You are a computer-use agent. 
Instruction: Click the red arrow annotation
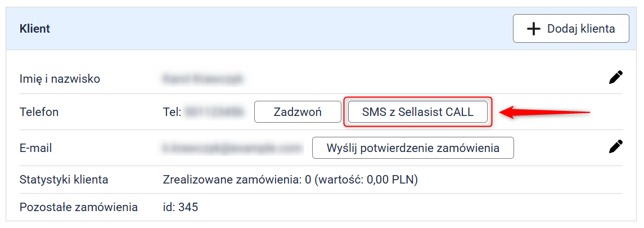pyautogui.click(x=544, y=113)
